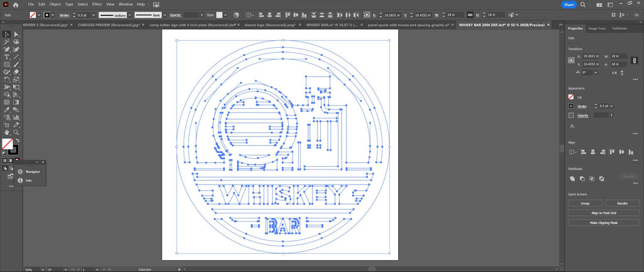This screenshot has height=272, width=644.
Task: Select the Shaper tool
Action: pyautogui.click(x=7, y=72)
